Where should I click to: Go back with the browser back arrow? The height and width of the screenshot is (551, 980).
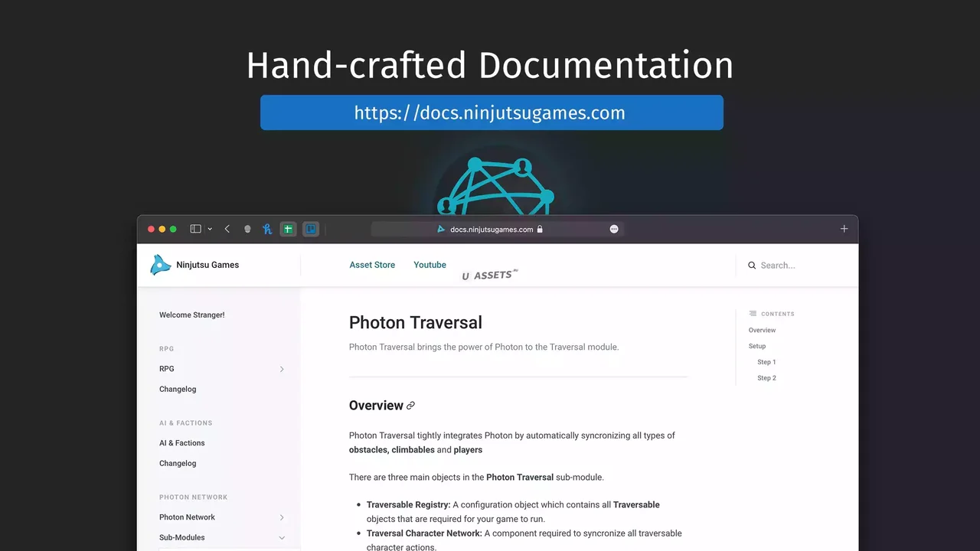[x=227, y=229]
